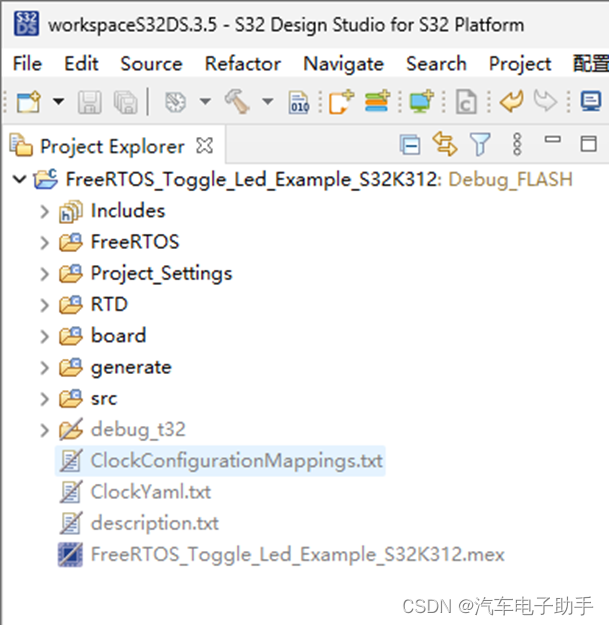Open the Navigate menu
Image resolution: width=609 pixels, height=625 pixels.
click(344, 64)
